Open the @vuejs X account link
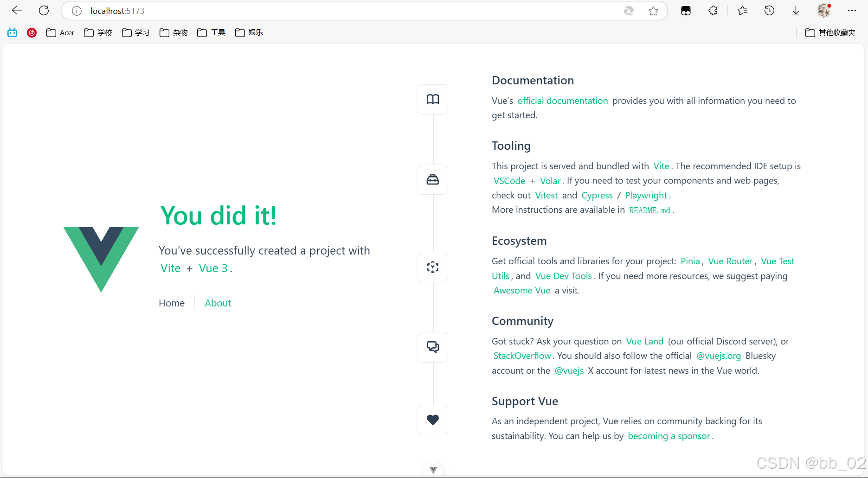The height and width of the screenshot is (478, 868). 569,371
